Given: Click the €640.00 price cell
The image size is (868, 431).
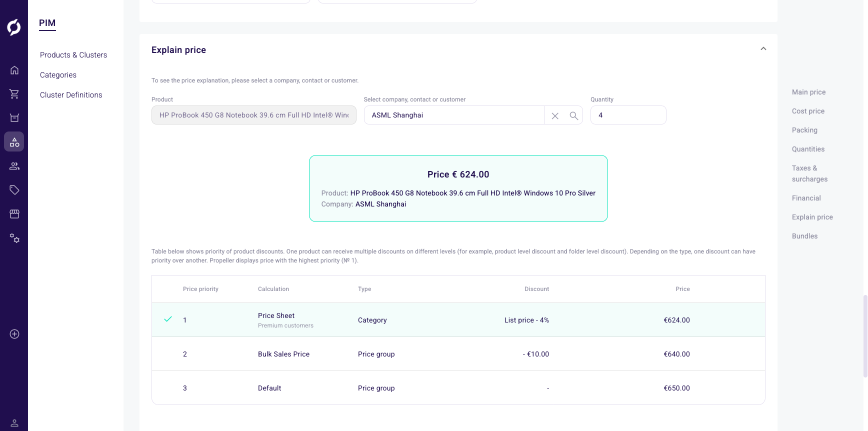Looking at the screenshot, I should click(676, 354).
